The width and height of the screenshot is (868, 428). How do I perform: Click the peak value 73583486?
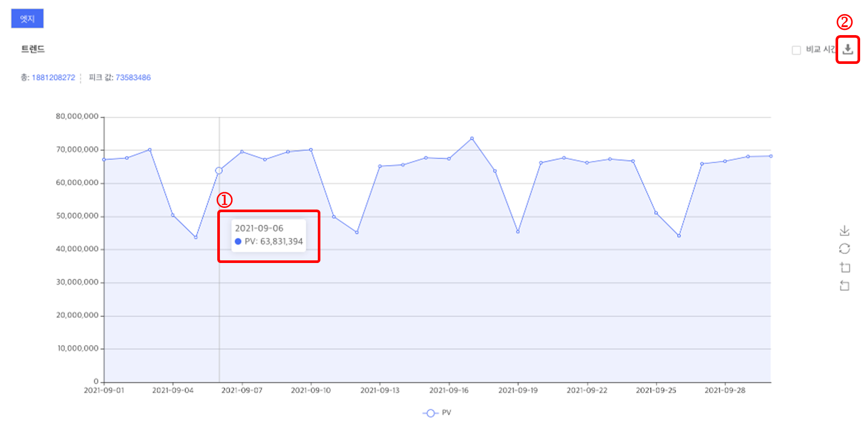(x=133, y=78)
